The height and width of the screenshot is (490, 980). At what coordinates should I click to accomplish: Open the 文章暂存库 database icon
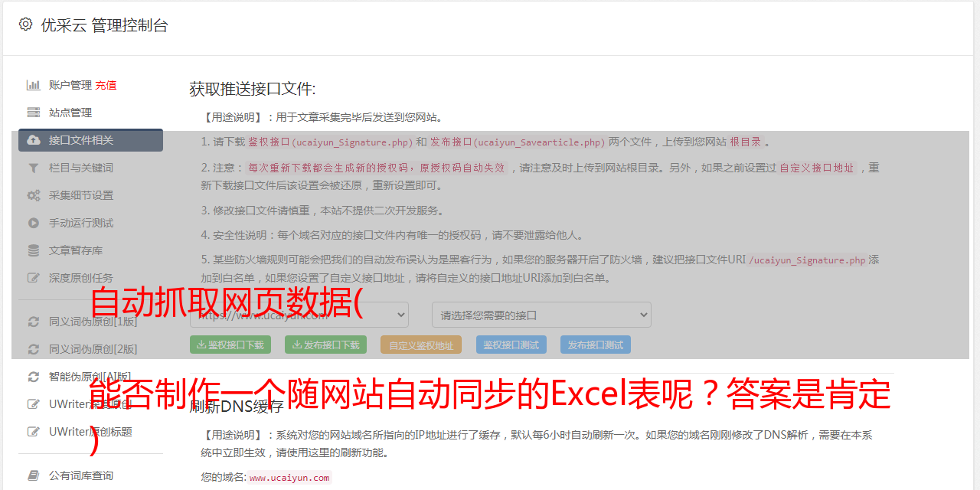click(x=34, y=250)
